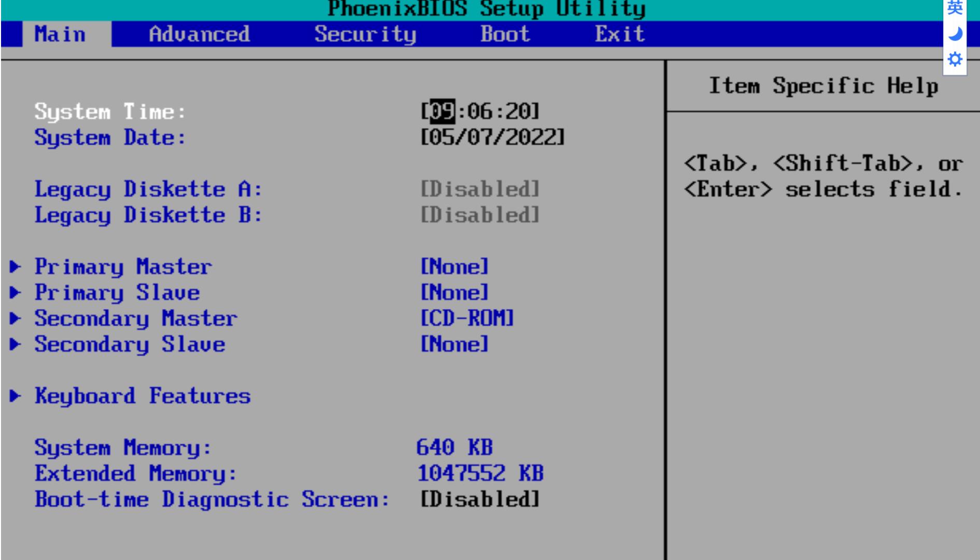Open the Secondary Master entry
The height and width of the screenshot is (560, 980).
136,319
